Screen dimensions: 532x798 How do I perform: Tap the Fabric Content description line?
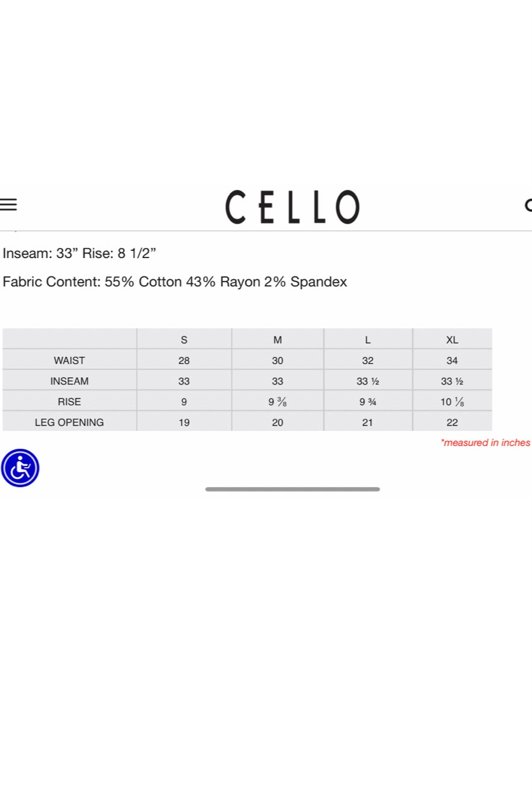click(x=175, y=282)
